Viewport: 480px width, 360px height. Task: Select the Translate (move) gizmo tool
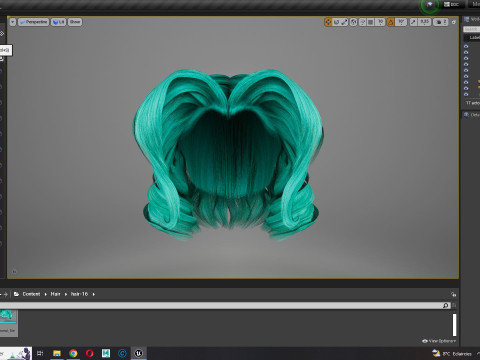[x=328, y=22]
